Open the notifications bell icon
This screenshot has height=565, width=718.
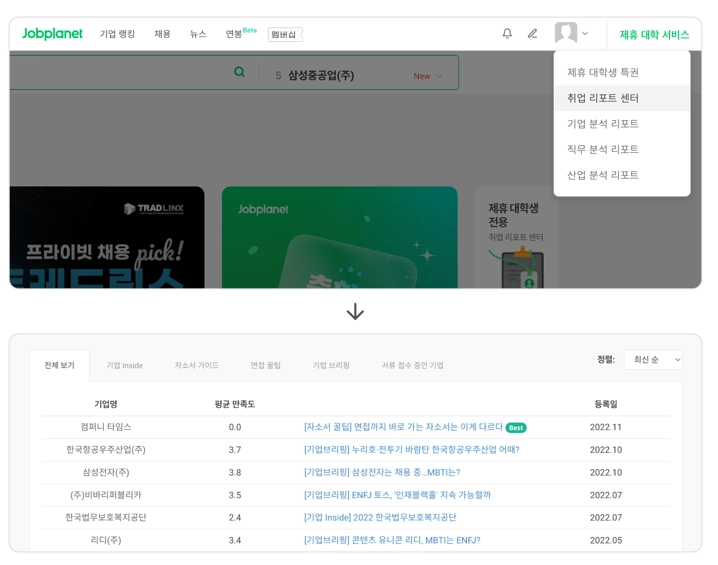pos(507,33)
